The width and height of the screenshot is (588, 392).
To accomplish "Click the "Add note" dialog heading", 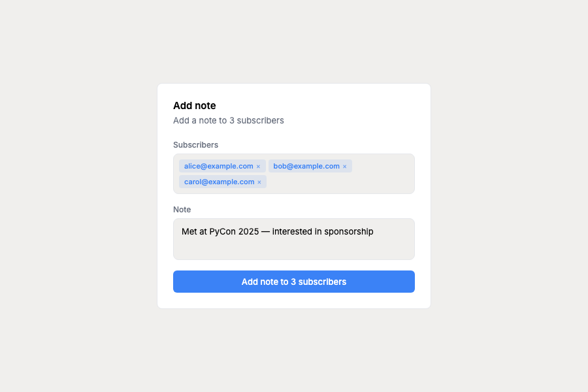I will coord(194,106).
